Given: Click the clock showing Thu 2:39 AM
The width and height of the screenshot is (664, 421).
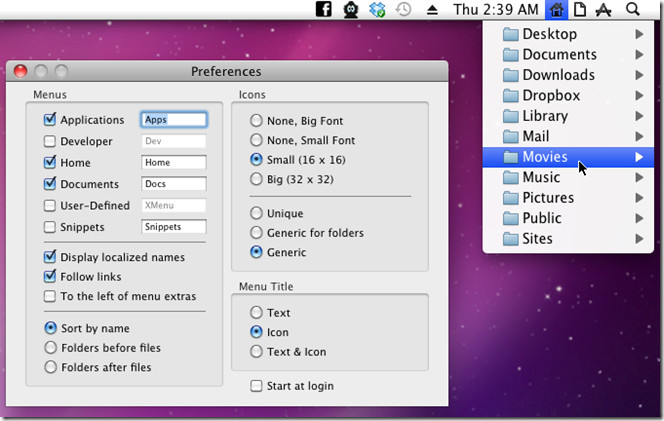Looking at the screenshot, I should coord(496,9).
